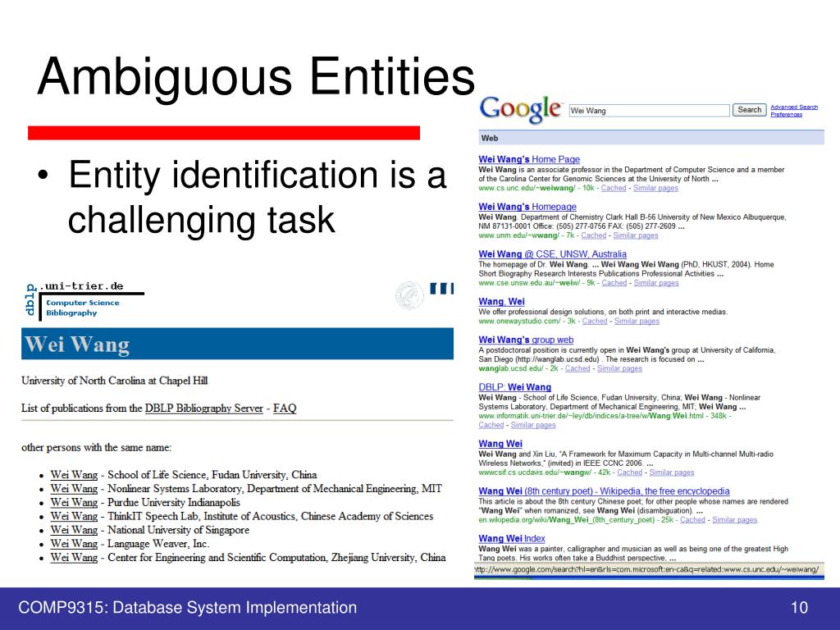Click Cached under the cse.unsw.edu.au result
The width and height of the screenshot is (840, 630).
point(614,283)
